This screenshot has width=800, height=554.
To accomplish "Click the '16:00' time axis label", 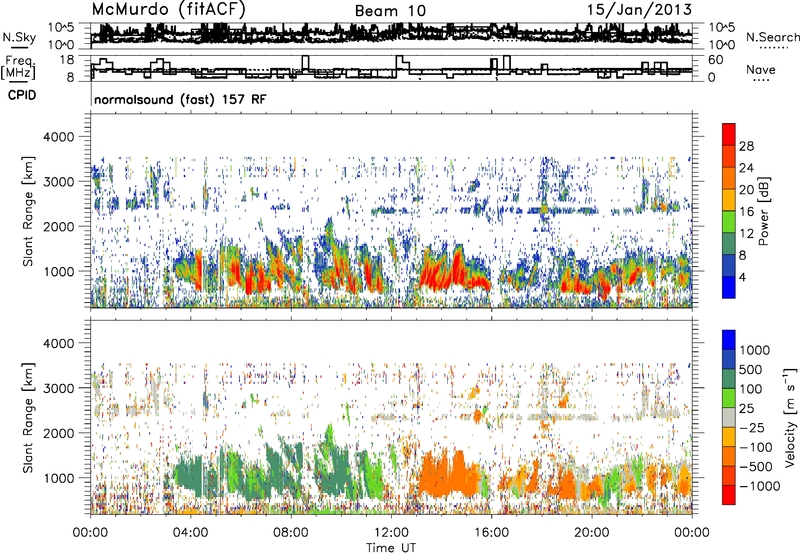I will tap(491, 533).
